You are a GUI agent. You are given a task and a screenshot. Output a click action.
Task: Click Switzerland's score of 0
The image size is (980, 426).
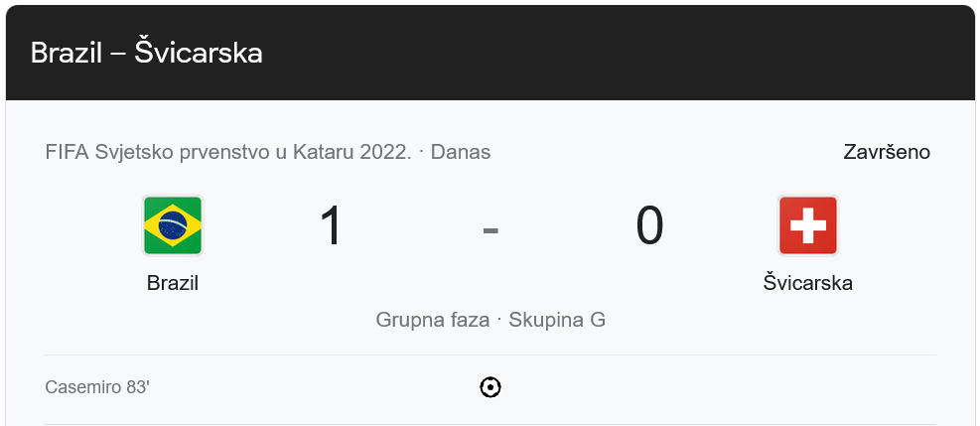pos(649,225)
